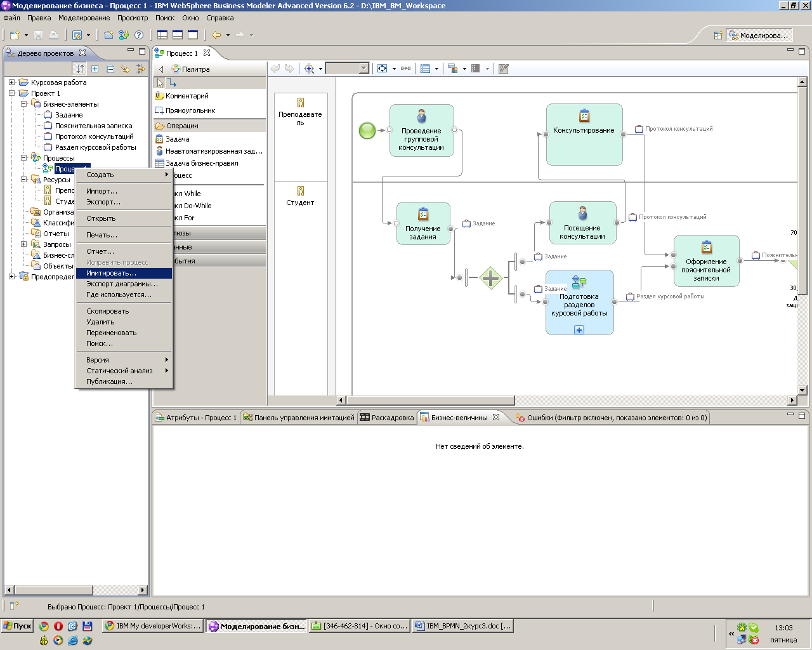
Task: Choose Экспорт диаграммы... from the context menu
Action: coord(124,284)
